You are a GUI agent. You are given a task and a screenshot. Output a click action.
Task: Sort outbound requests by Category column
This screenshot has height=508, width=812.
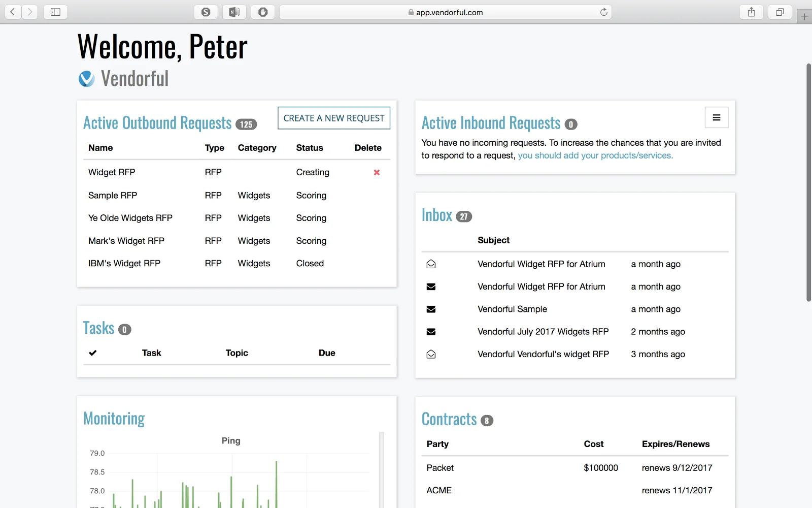point(257,148)
